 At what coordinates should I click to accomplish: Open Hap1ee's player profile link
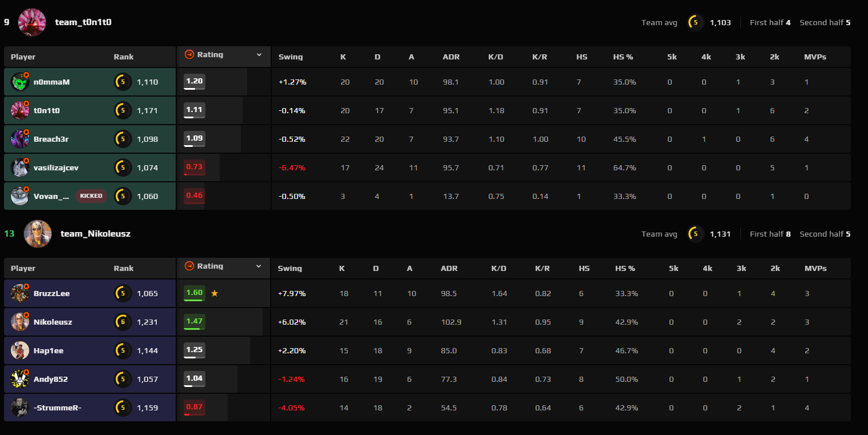49,351
